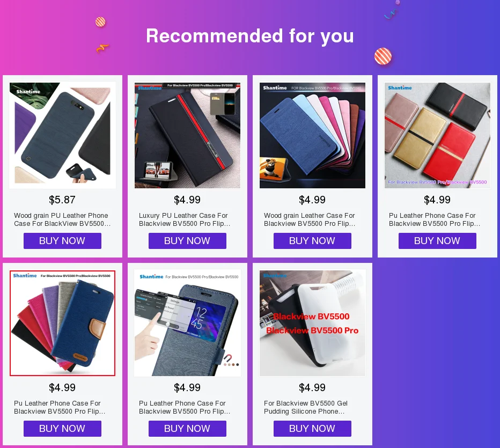The width and height of the screenshot is (500, 448).
Task: Click BUY NOW under Luxury PU Leather Case
Action: point(188,241)
